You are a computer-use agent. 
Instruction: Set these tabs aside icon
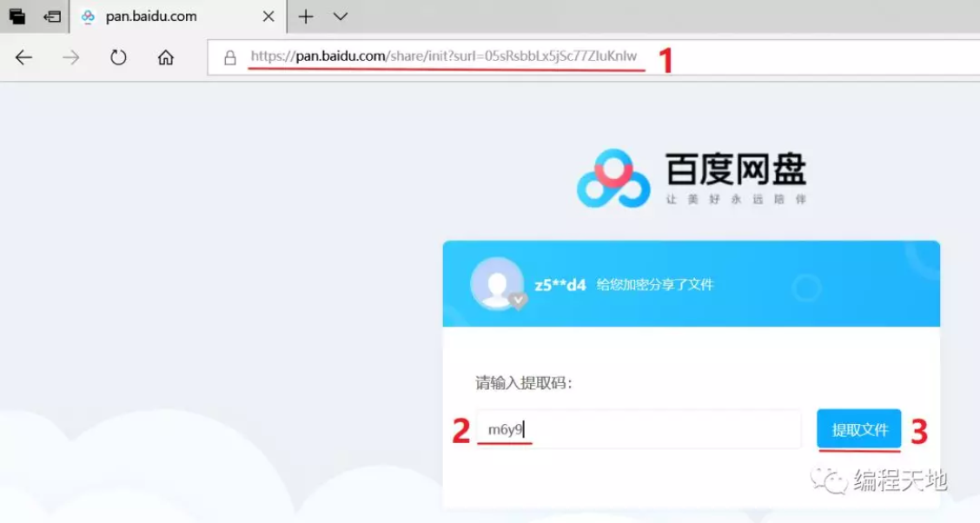(52, 17)
